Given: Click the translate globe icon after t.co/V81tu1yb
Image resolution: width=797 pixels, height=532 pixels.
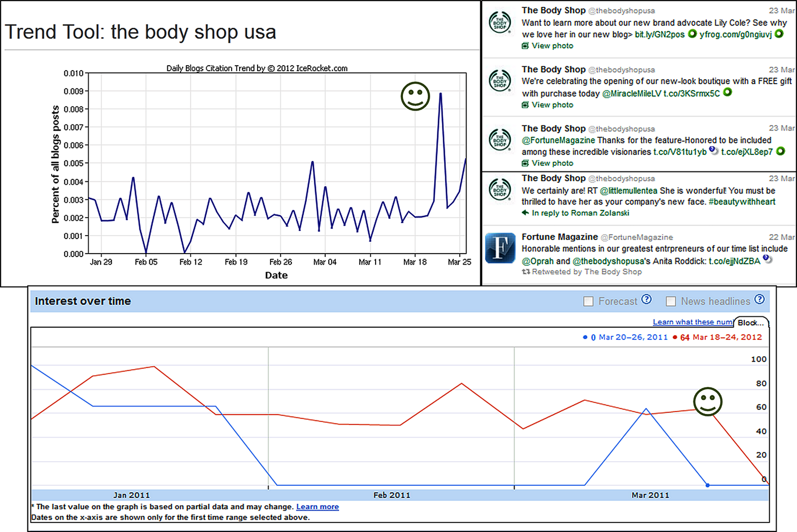Looking at the screenshot, I should pyautogui.click(x=712, y=149).
